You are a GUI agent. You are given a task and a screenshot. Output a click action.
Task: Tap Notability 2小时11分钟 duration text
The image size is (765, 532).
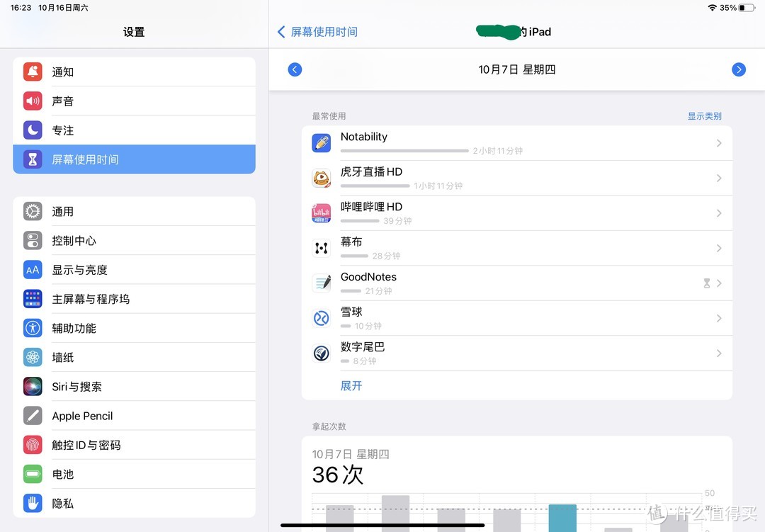click(x=498, y=151)
